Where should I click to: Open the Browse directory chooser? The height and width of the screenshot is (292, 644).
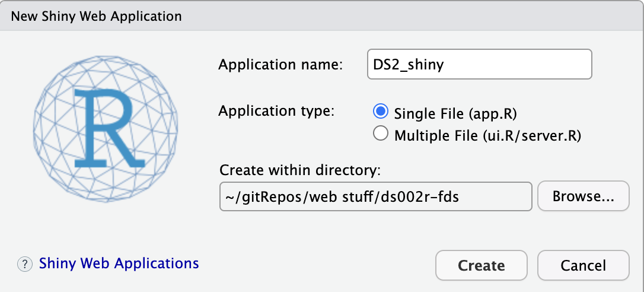[583, 196]
